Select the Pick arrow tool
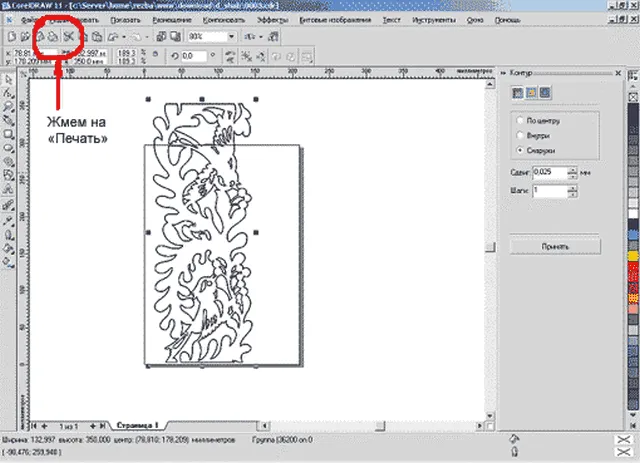640x463 pixels. point(8,79)
